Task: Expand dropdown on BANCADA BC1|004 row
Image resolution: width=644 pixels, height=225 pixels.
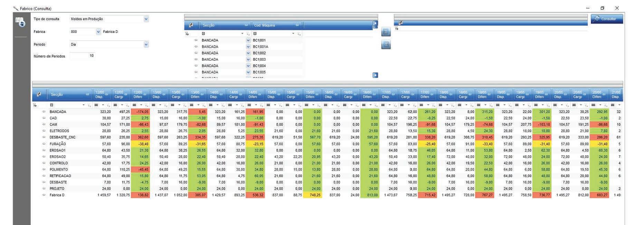Action: pyautogui.click(x=248, y=66)
